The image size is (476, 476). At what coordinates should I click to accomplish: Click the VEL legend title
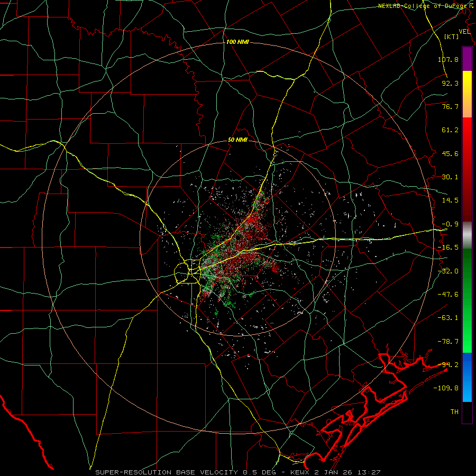464,32
